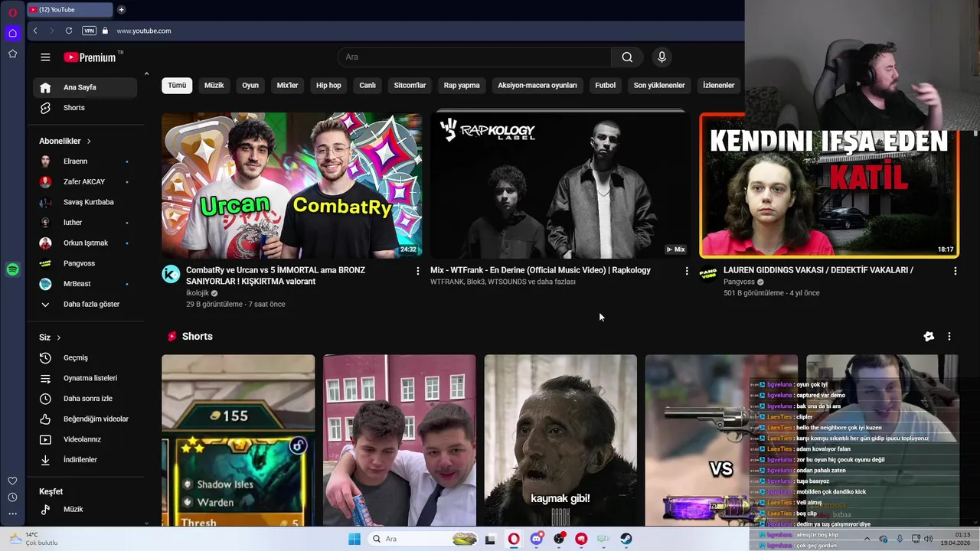Open the Savaş Kurtbaba channel subscription
The image size is (980, 551).
pos(85,202)
